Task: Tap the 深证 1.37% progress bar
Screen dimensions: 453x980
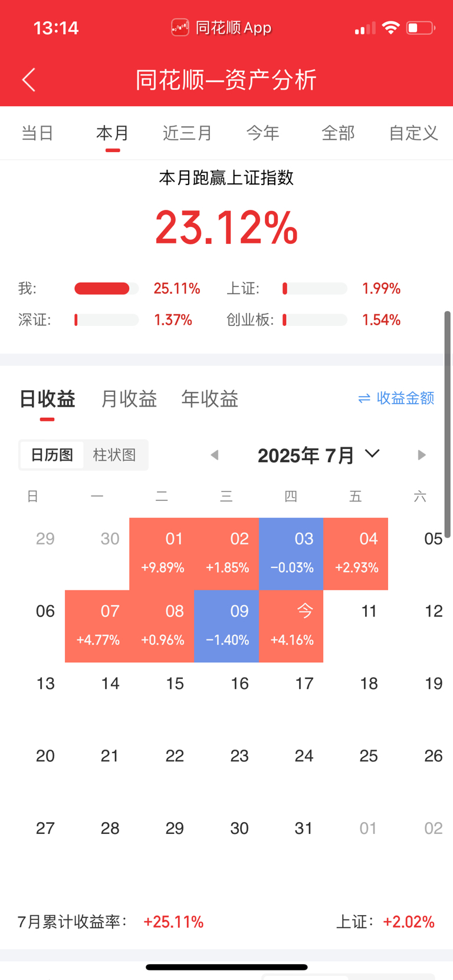Action: click(x=106, y=320)
